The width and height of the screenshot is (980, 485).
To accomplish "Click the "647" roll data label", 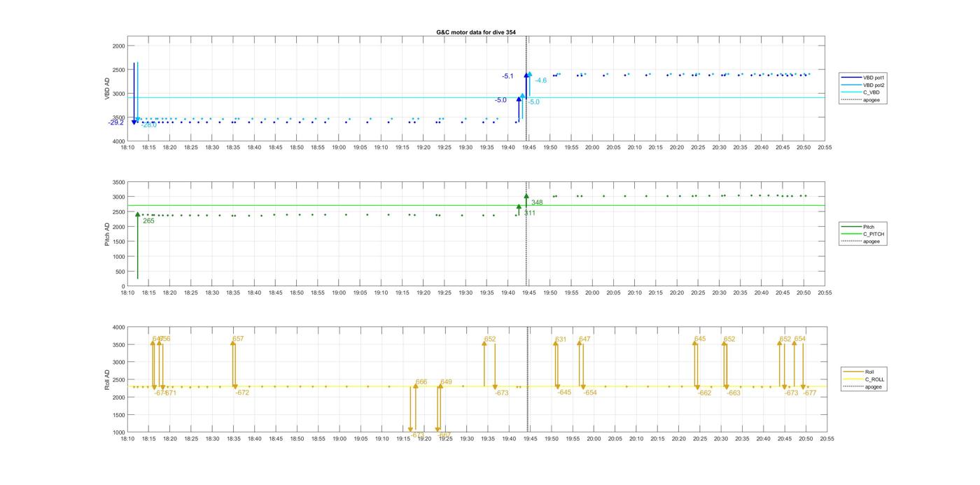I will click(x=584, y=339).
